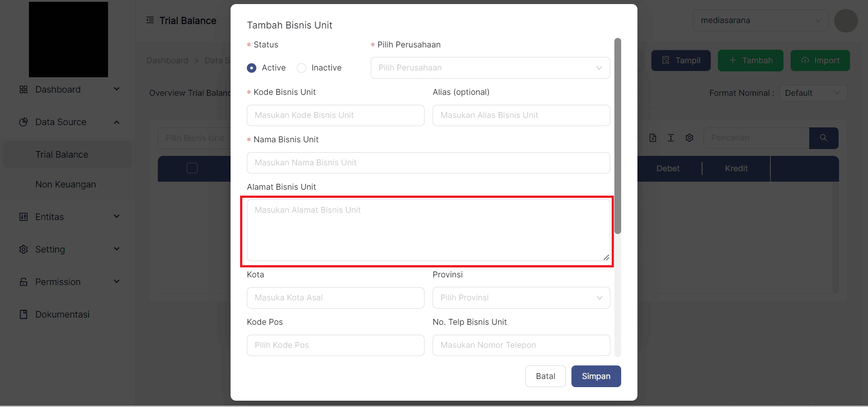Click the column height adjust icon
The image size is (868, 407).
670,138
